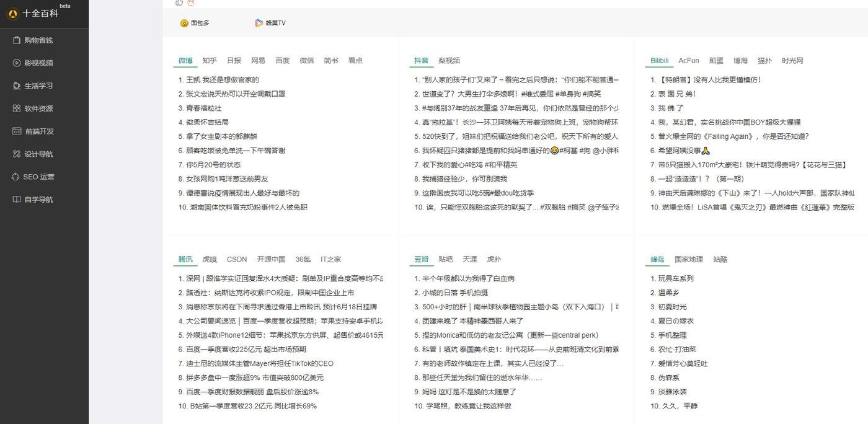Switch to the 煎蛋 tab

(x=716, y=61)
